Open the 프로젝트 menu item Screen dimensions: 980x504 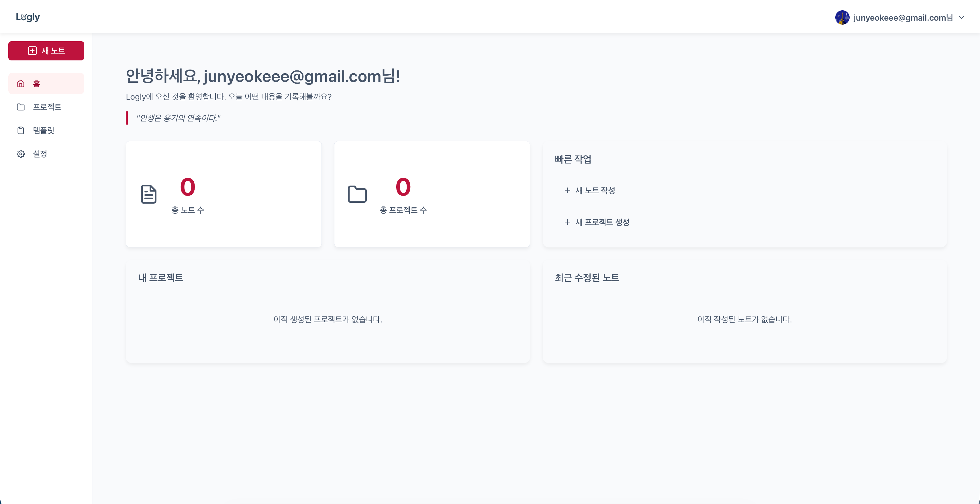[x=47, y=107]
